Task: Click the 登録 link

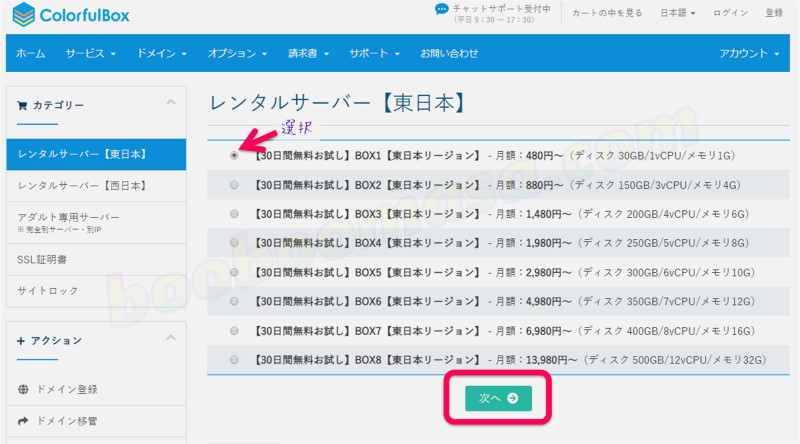Action: coord(773,13)
